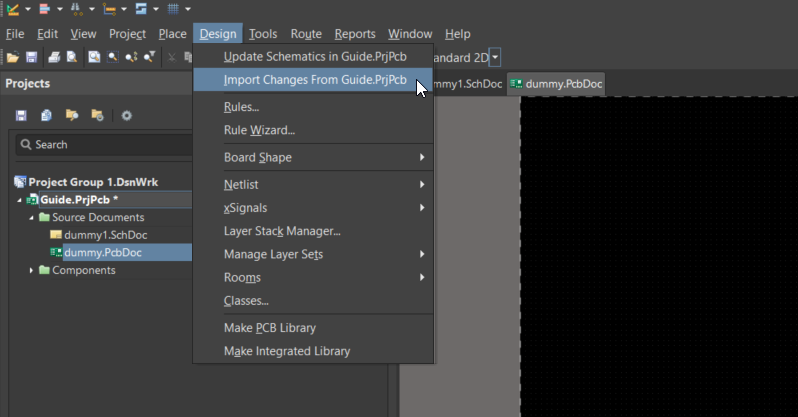Open the Board Shape submenu
This screenshot has width=798, height=417.
258,157
